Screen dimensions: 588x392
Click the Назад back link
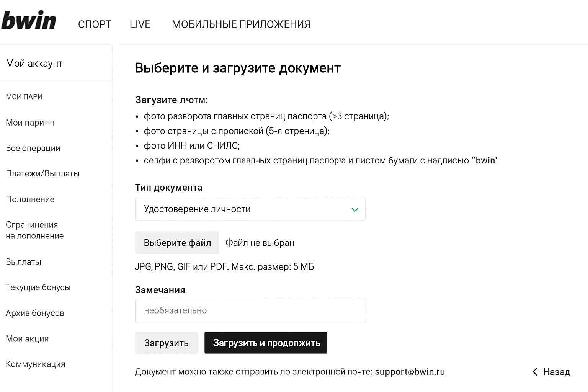click(x=556, y=372)
